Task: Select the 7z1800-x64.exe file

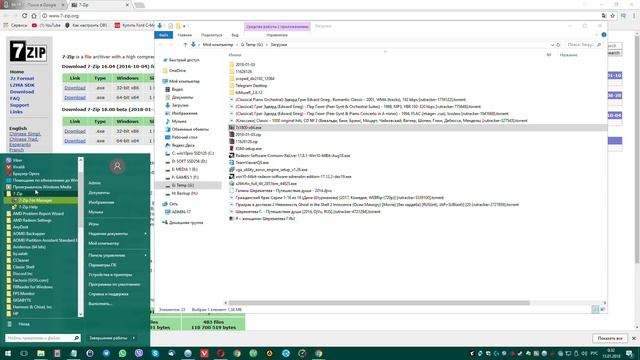Action: click(245, 128)
